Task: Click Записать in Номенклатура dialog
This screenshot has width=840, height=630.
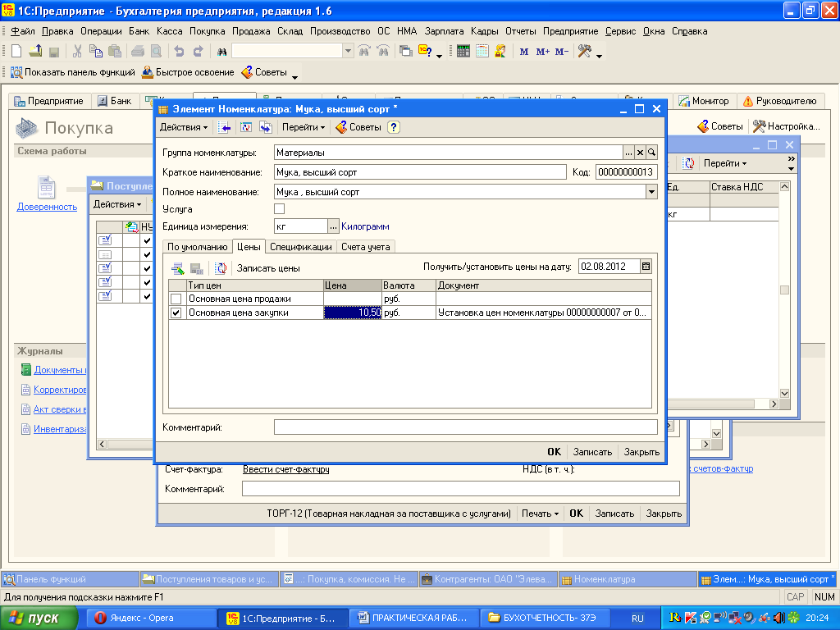Action: pyautogui.click(x=592, y=452)
